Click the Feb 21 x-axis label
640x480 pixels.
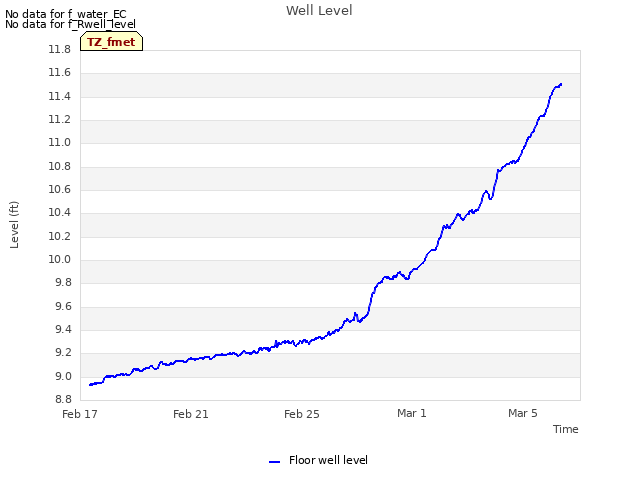(191, 414)
